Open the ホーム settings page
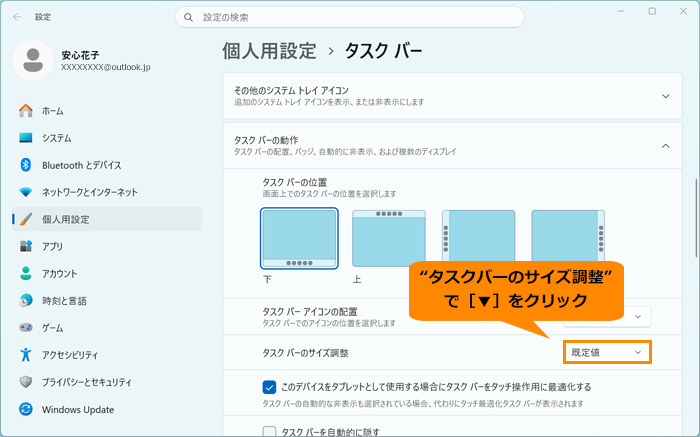 coord(107,111)
